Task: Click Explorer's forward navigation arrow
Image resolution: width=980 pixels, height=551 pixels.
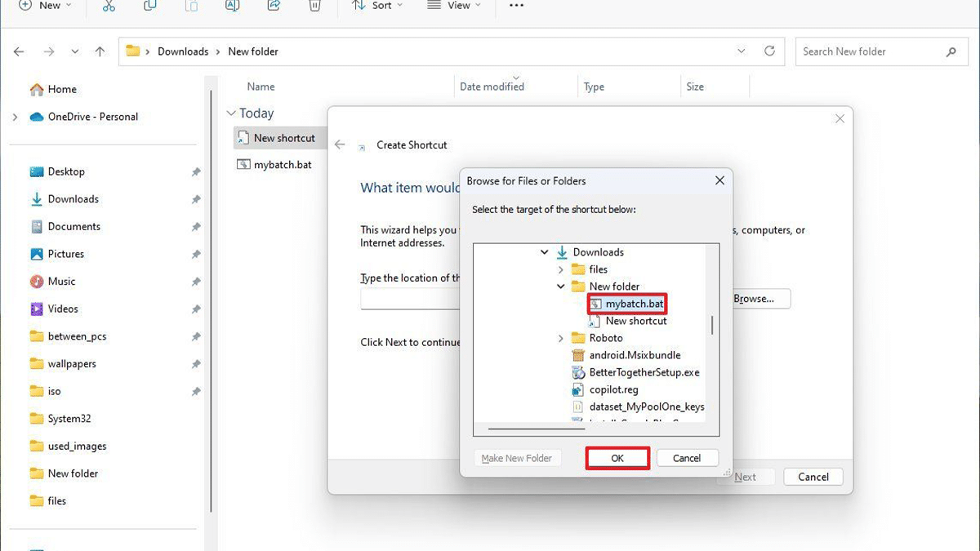Action: tap(49, 51)
